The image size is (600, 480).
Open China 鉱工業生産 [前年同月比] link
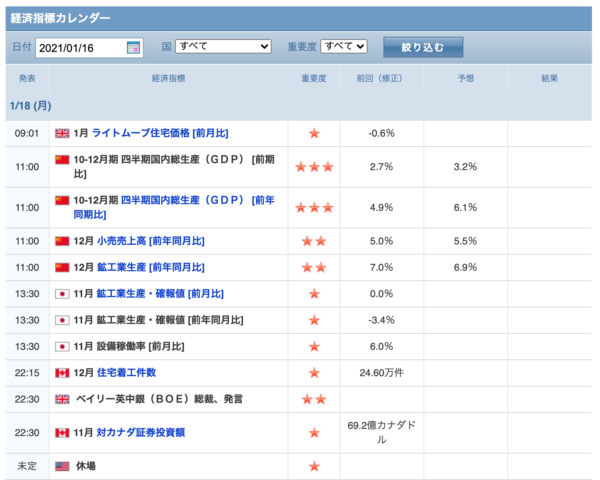click(151, 267)
